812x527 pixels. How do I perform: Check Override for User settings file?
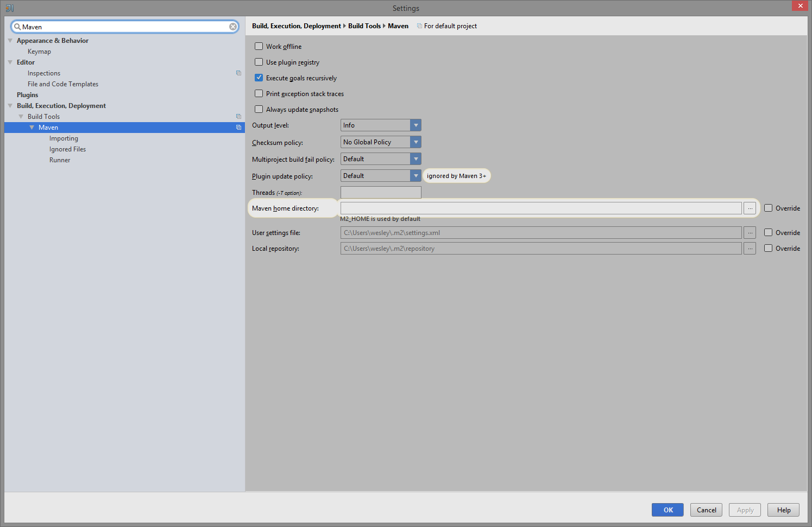(769, 233)
